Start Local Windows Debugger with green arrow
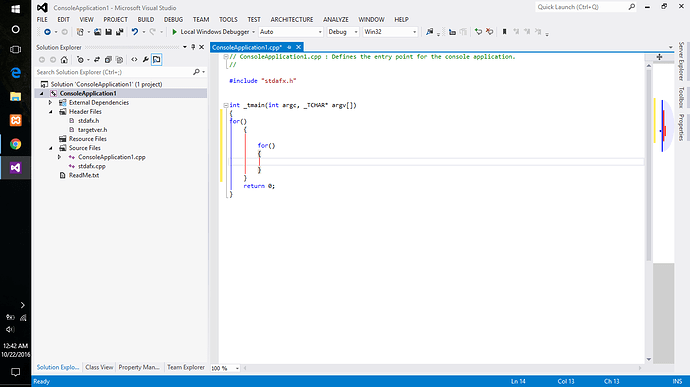Image resolution: width=690 pixels, height=387 pixels. pyautogui.click(x=175, y=32)
